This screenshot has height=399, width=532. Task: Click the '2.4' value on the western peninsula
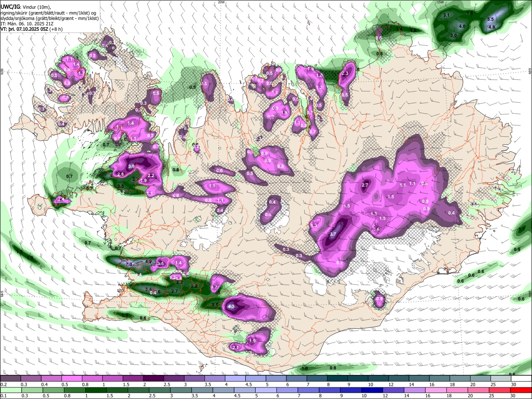click(61, 199)
